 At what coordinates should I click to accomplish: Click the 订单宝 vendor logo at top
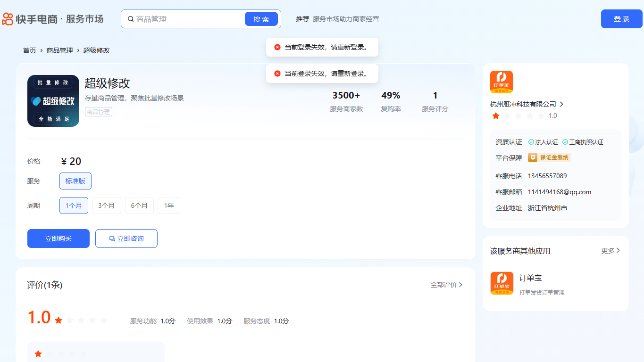click(502, 82)
